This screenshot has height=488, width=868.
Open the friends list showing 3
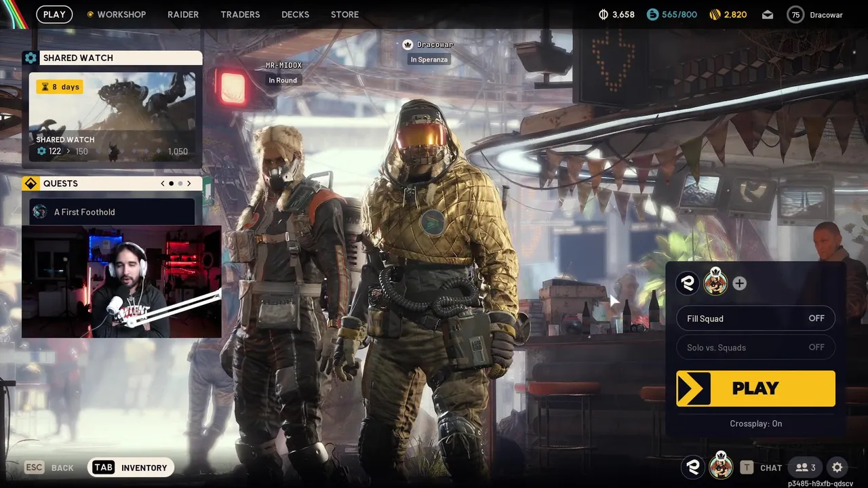pyautogui.click(x=806, y=468)
